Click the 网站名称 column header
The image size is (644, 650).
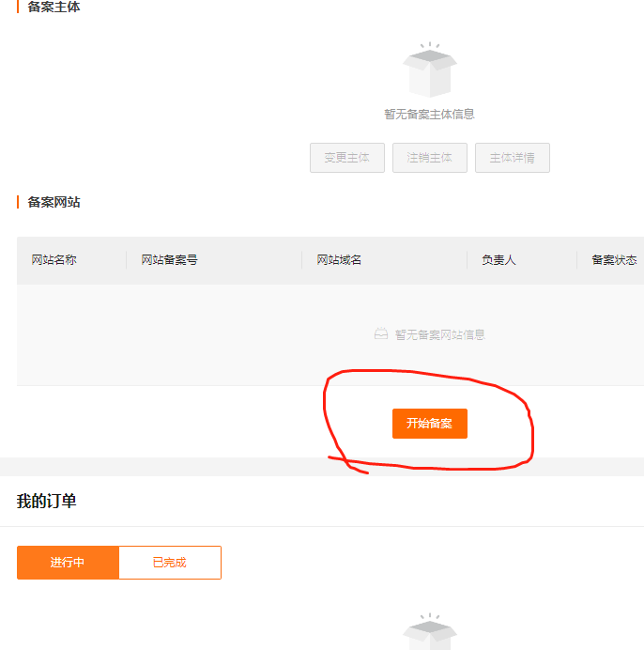[x=54, y=260]
